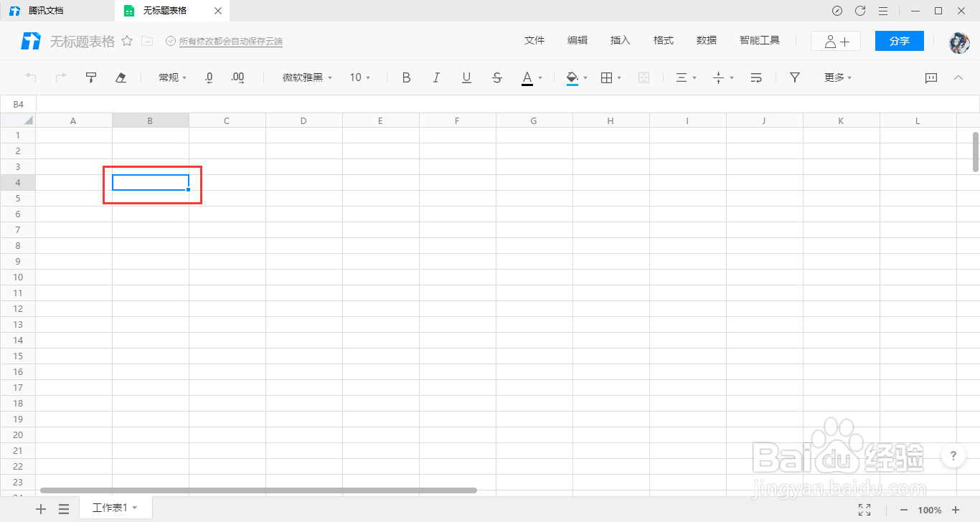
Task: Click the undo arrow icon
Action: coord(31,77)
